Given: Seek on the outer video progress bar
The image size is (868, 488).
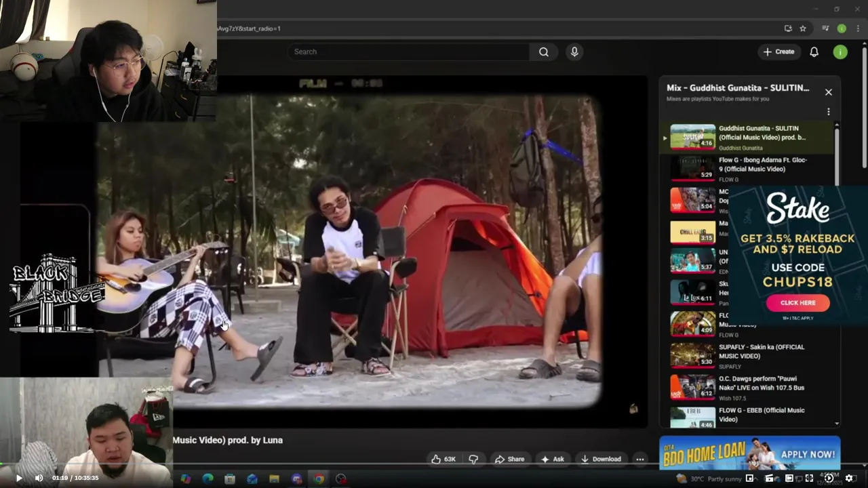Looking at the screenshot, I should click(x=434, y=465).
